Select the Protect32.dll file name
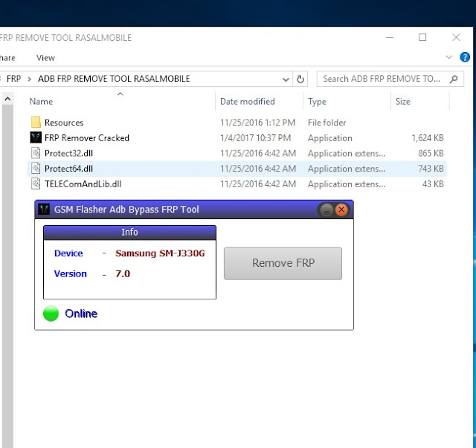Screen dimensions: 476x448 (68, 154)
